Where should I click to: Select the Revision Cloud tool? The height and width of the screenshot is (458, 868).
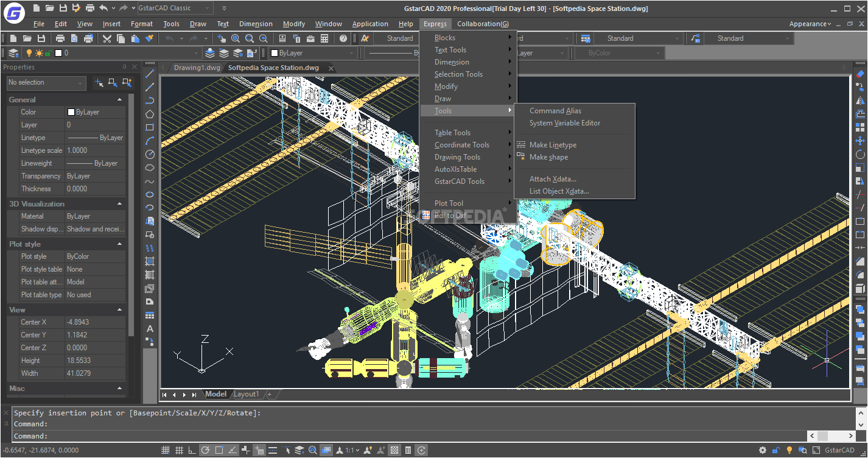150,167
